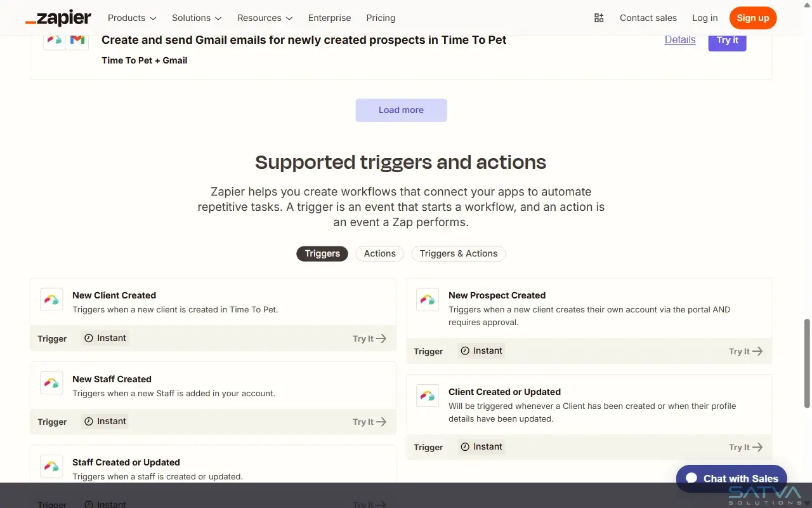
Task: Keep the Triggers filter selected
Action: coord(322,253)
